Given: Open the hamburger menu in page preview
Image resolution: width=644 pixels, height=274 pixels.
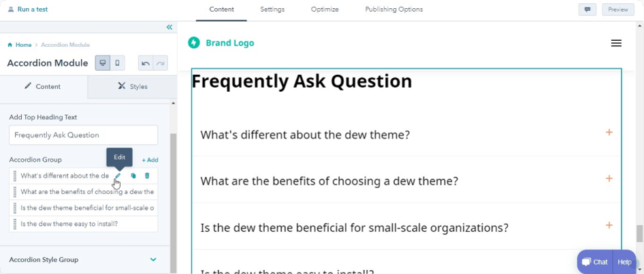Looking at the screenshot, I should (616, 43).
